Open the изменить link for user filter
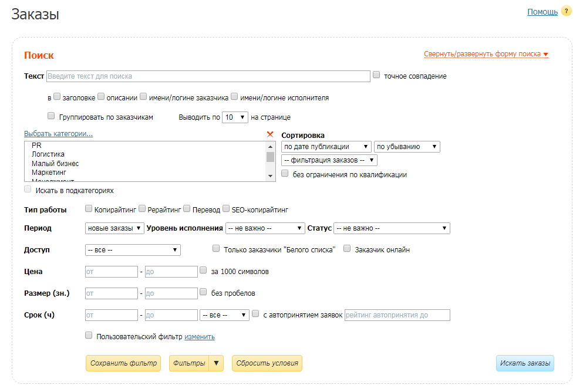Screen dimensions: 583x392 [x=200, y=337]
